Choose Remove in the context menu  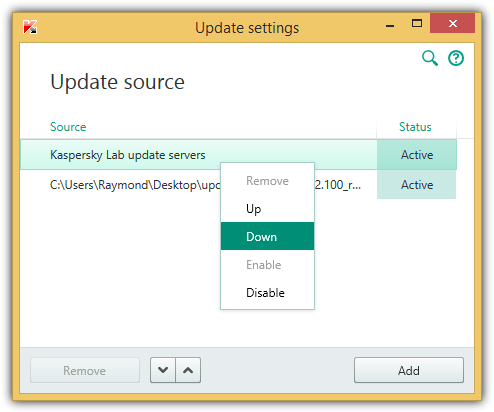tap(267, 181)
